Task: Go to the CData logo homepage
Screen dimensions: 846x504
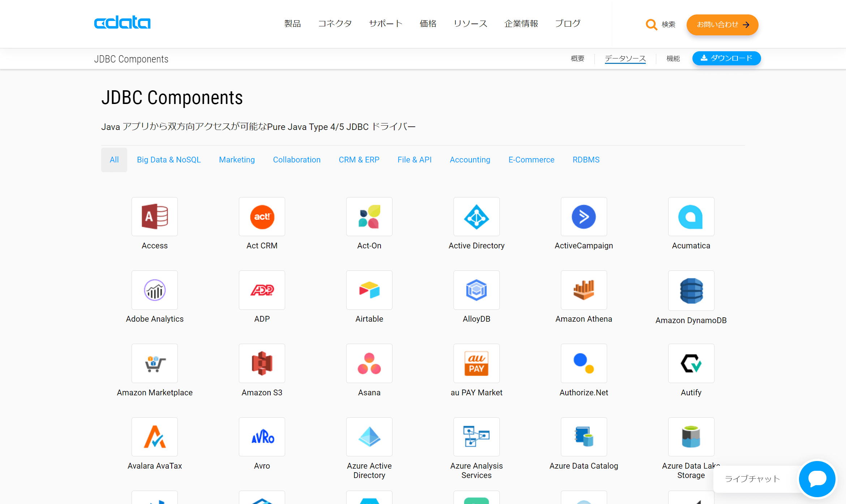Action: [122, 22]
